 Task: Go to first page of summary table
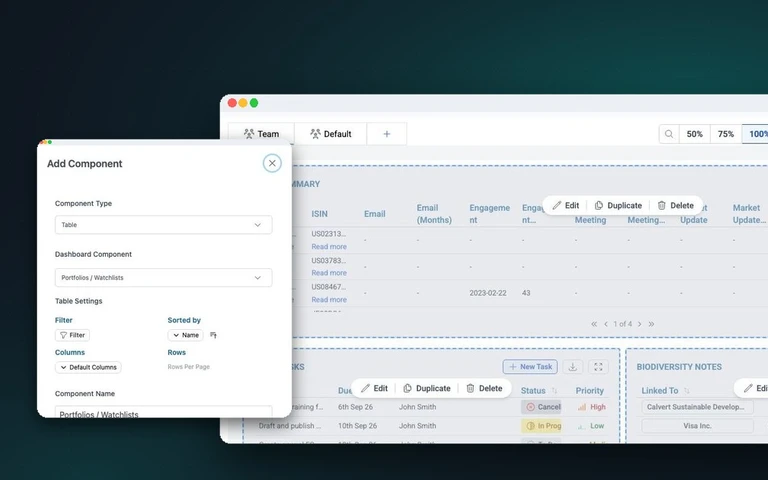[594, 324]
